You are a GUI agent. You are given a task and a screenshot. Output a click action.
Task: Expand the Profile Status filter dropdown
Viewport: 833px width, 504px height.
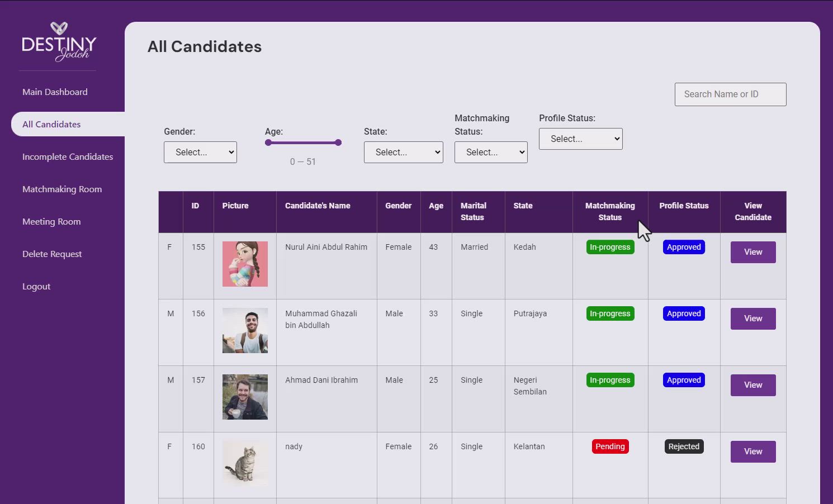580,139
